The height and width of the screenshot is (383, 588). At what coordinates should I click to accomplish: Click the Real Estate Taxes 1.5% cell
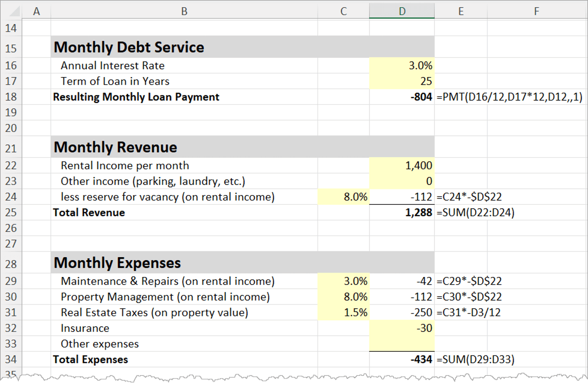pyautogui.click(x=343, y=313)
